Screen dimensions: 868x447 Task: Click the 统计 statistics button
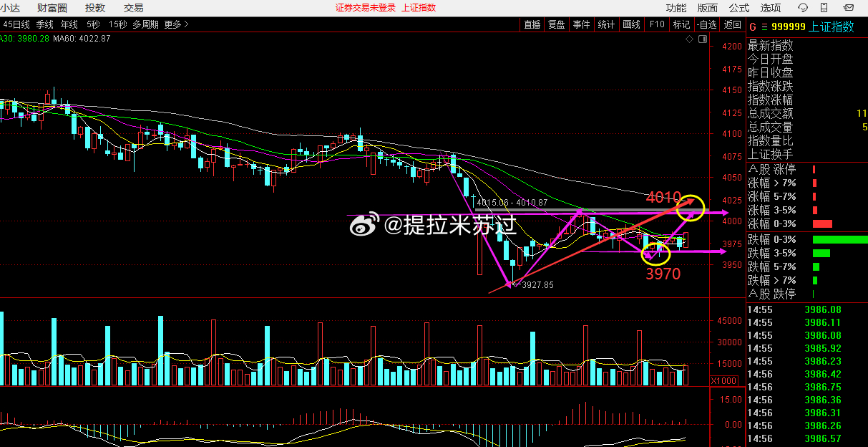[606, 24]
